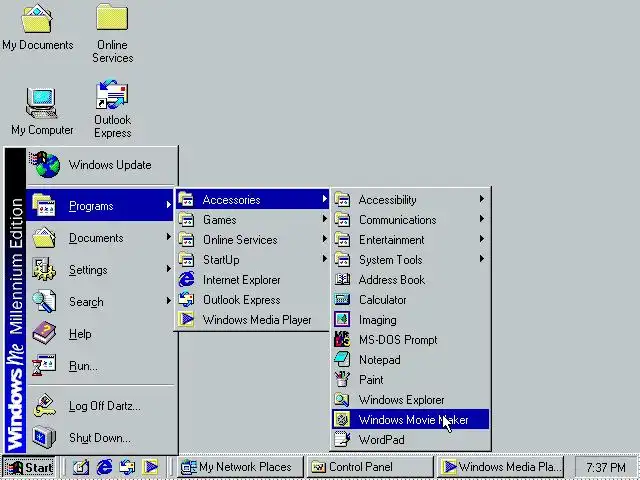Choose Log Off Dartz in Start menu
640x480 pixels.
pyautogui.click(x=100, y=406)
